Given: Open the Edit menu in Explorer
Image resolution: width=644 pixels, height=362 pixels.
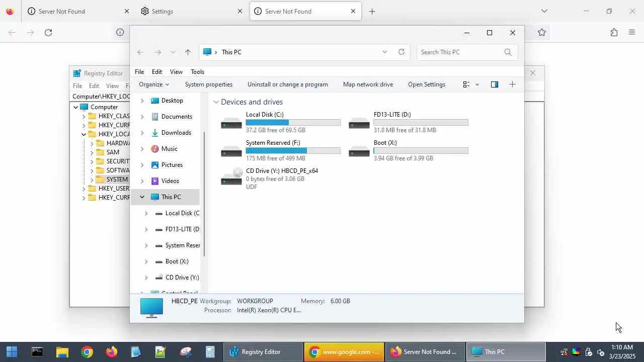Looking at the screenshot, I should (x=157, y=72).
